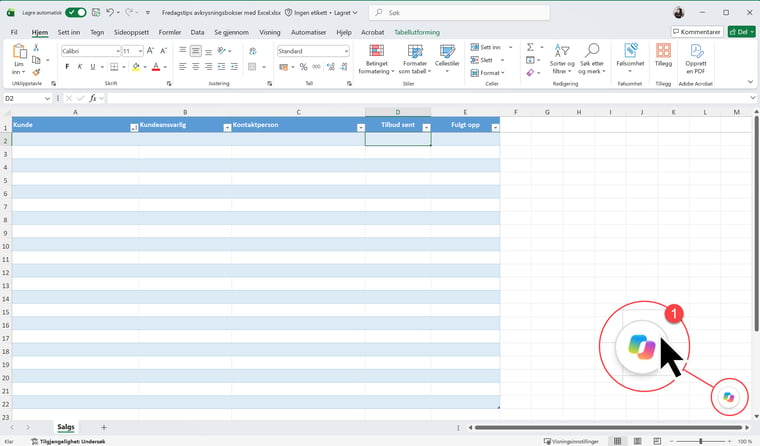The height and width of the screenshot is (446, 760).
Task: Collapse the ribbon with the chevron
Action: pos(750,82)
